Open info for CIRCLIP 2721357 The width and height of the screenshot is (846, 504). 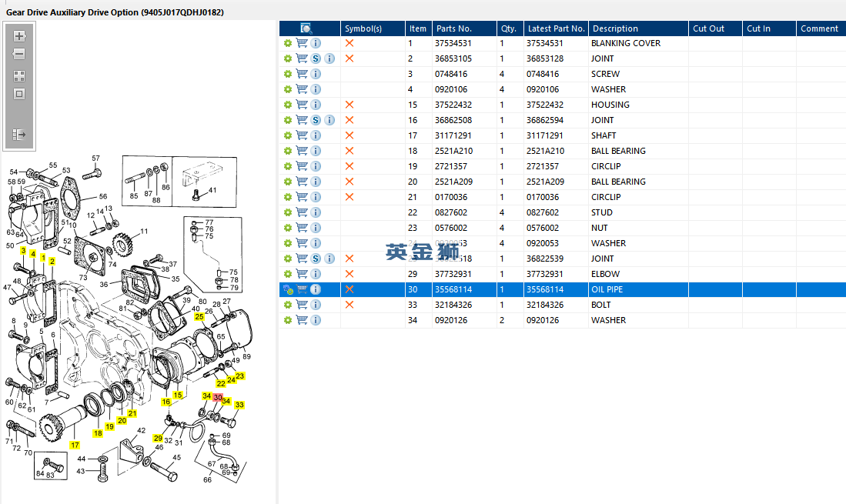[x=316, y=166]
